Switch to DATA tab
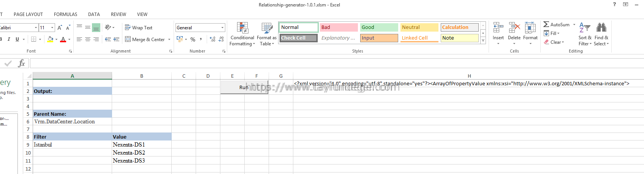This screenshot has width=644, height=174. (94, 14)
